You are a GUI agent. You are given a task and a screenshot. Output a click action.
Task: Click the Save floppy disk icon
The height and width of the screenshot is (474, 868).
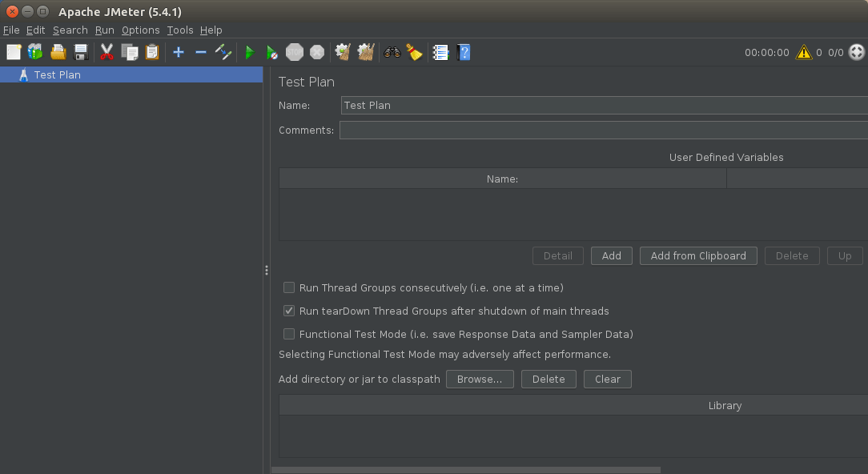81,53
